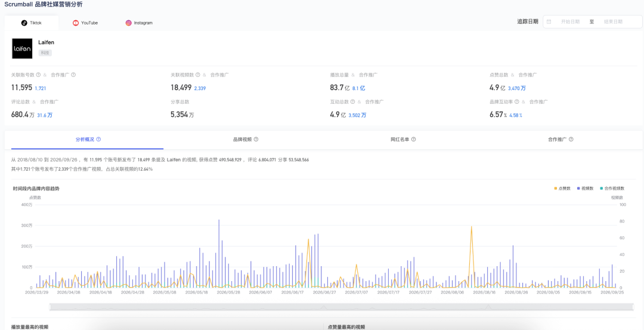The height and width of the screenshot is (330, 644).
Task: Click the 680.4 万 total comments value
Action: [23, 115]
